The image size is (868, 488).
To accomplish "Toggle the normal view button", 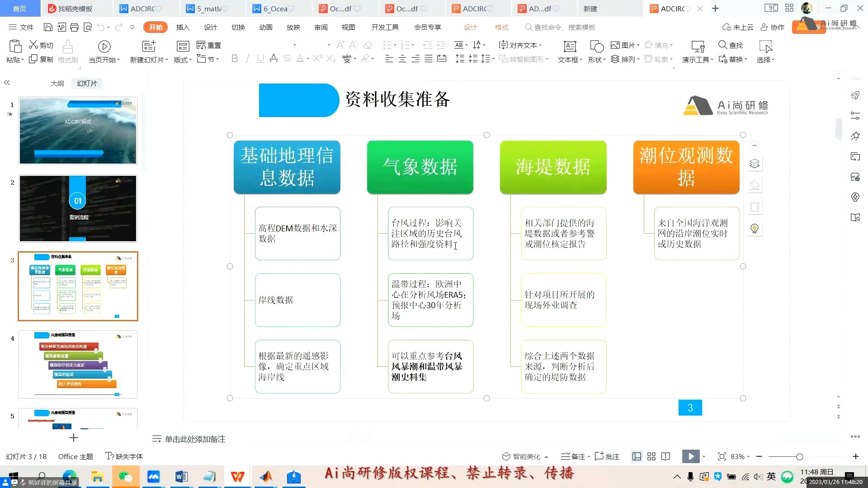I will tap(637, 457).
